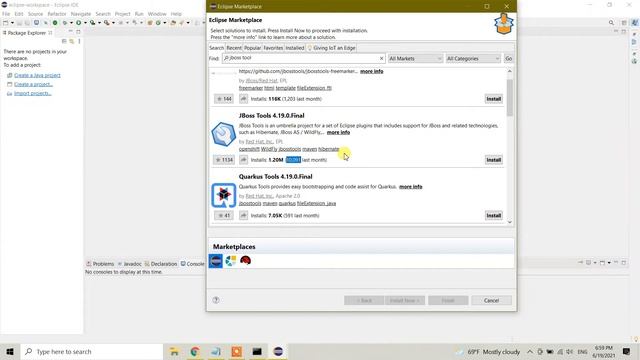Open File Explorer from the taskbar
This screenshot has width=640, height=360.
174,351
